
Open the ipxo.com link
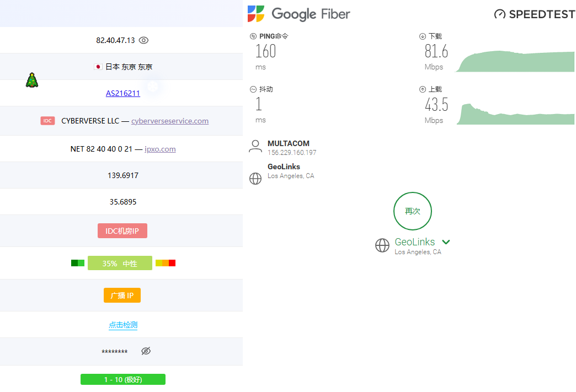click(160, 149)
